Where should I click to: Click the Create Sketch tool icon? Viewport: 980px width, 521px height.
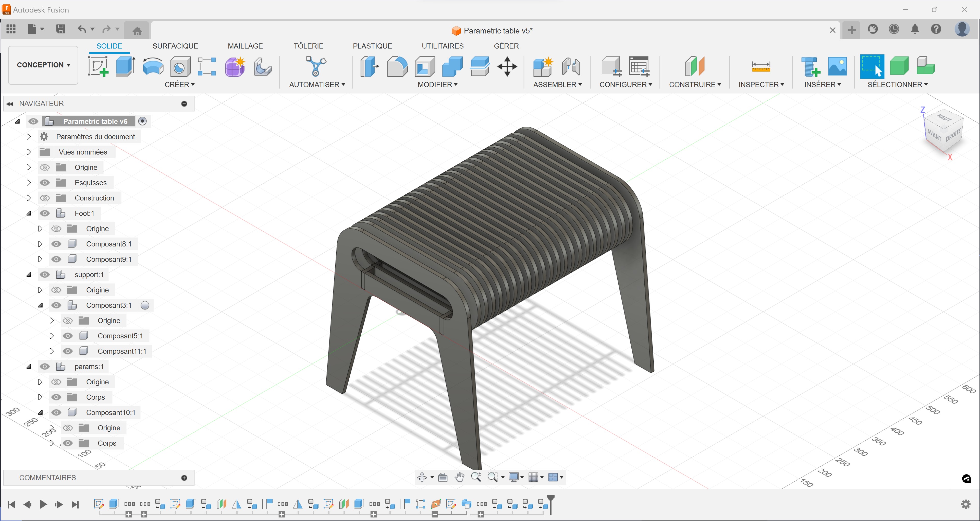click(98, 66)
